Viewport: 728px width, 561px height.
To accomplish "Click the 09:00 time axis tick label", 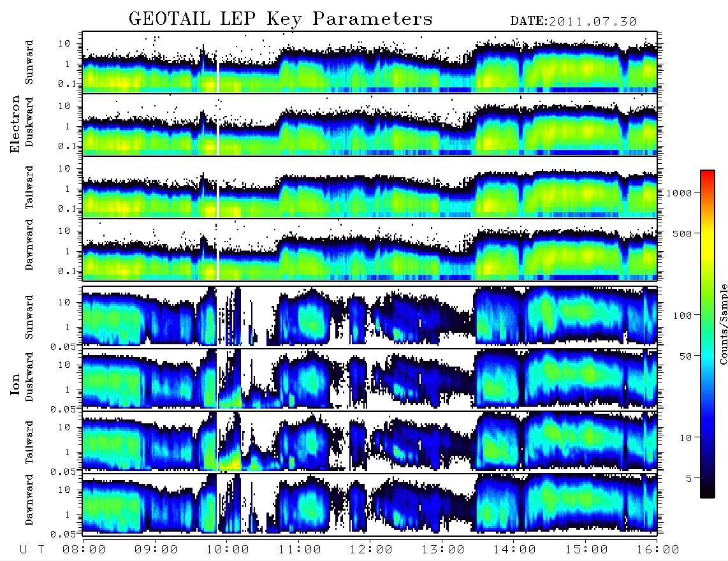I will coord(156,550).
